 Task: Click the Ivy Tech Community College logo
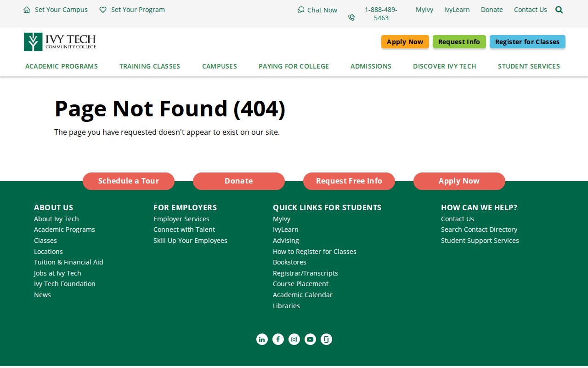pos(60,42)
